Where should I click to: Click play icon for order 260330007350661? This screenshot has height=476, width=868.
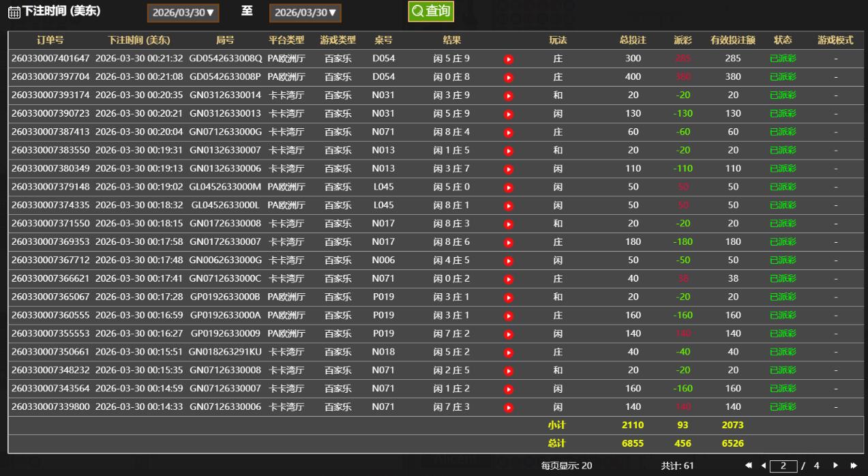pos(508,353)
